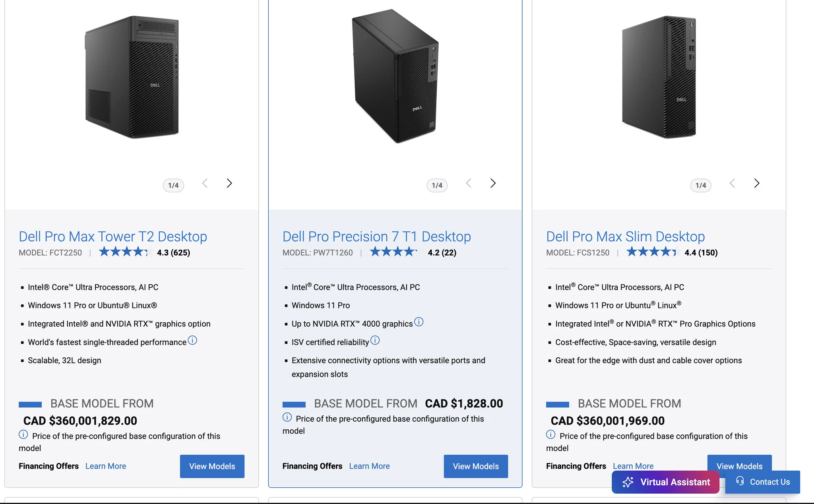Open info icon next to RTX 4000 graphics
The height and width of the screenshot is (504, 814).
click(419, 322)
